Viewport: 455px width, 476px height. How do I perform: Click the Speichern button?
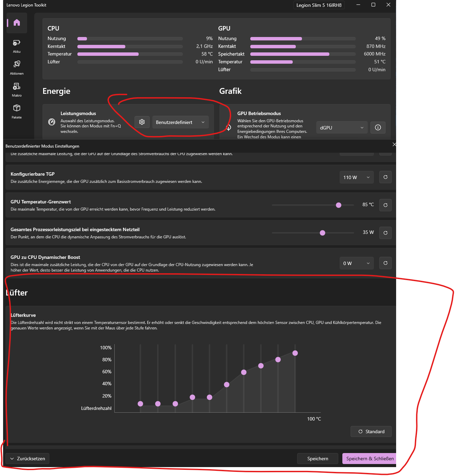point(318,459)
